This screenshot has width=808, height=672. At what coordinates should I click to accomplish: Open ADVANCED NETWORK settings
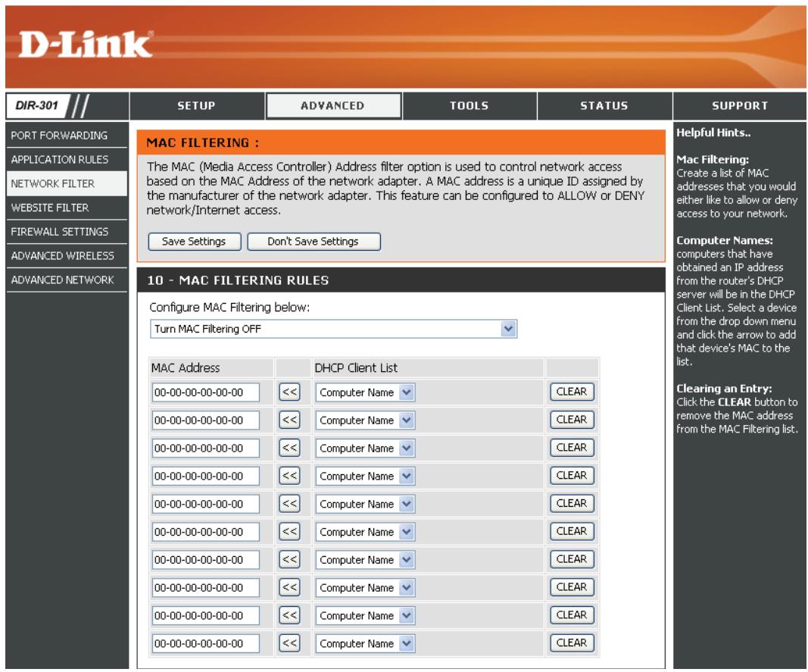pos(67,280)
